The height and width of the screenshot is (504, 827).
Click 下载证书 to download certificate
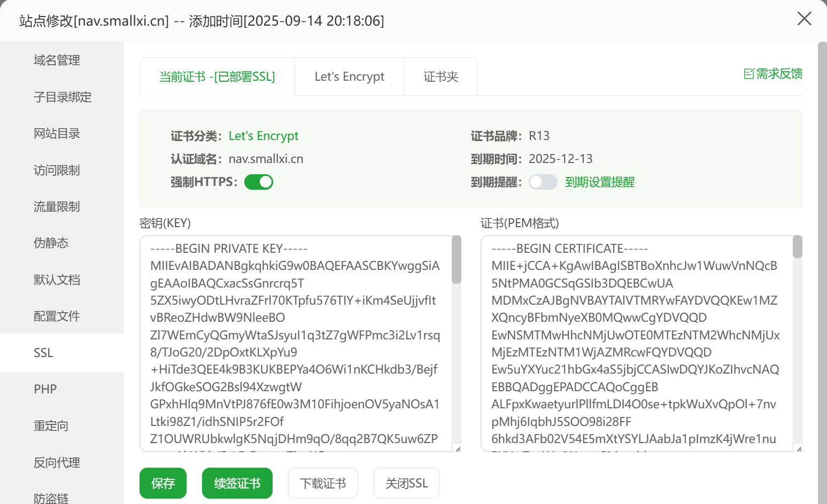323,483
